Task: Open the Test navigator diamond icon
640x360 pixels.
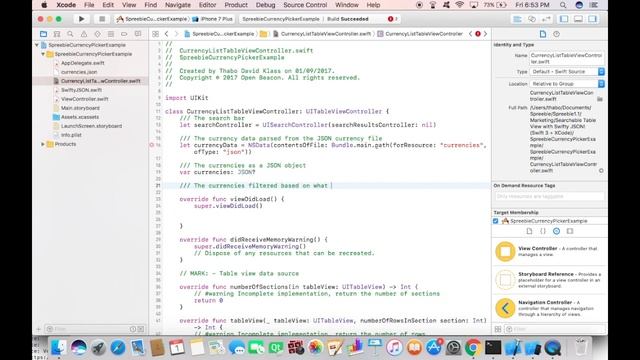Action: pos(97,34)
